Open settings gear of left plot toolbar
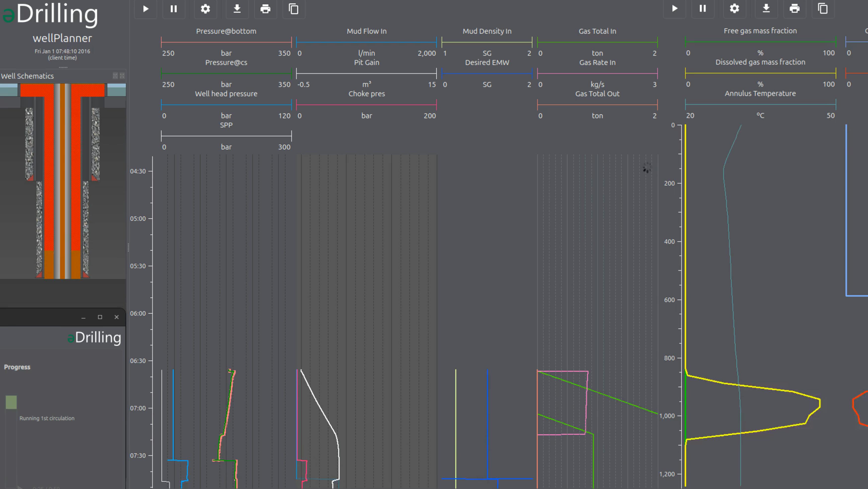The image size is (868, 489). (205, 9)
